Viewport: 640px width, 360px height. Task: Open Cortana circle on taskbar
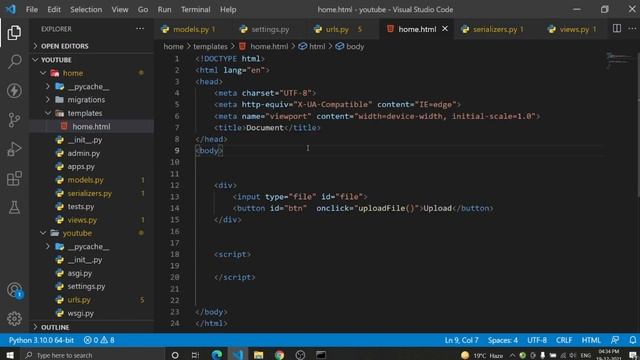(175, 355)
